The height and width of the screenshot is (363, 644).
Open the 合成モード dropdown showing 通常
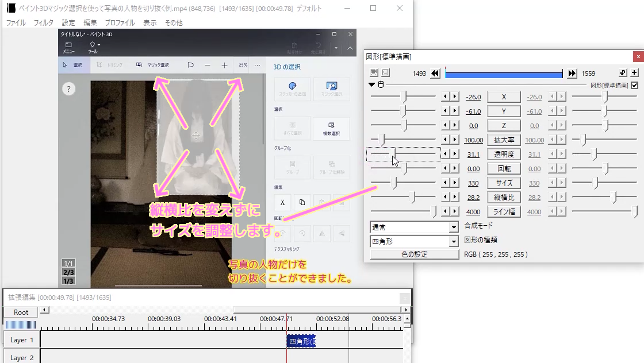(x=414, y=227)
